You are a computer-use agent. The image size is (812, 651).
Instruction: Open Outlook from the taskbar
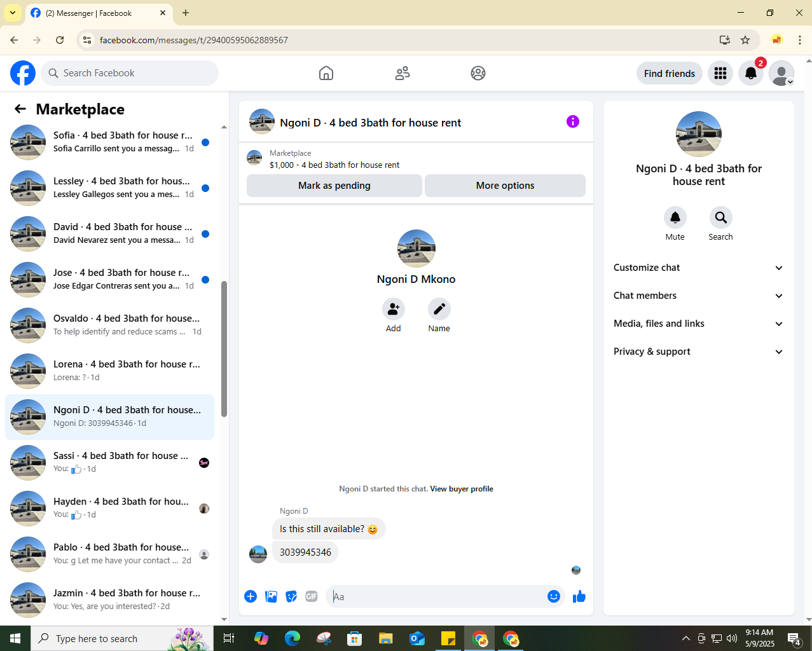pos(417,638)
